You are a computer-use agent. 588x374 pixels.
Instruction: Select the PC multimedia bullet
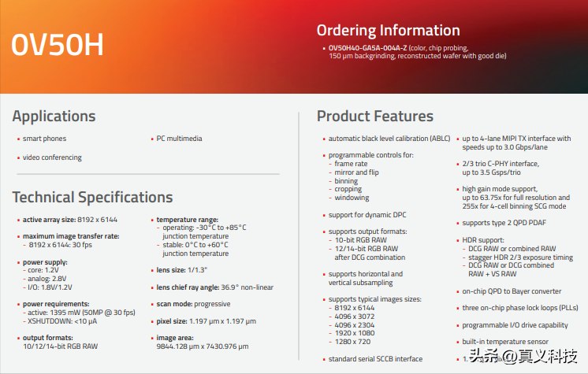click(179, 139)
